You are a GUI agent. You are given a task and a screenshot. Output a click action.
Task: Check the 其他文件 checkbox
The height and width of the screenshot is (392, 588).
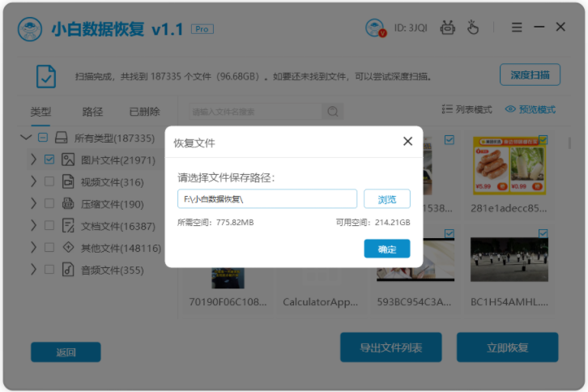pos(49,247)
